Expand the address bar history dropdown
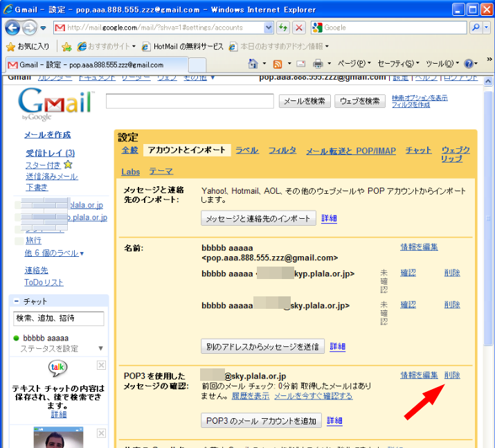Image resolution: width=495 pixels, height=448 pixels. click(x=269, y=28)
